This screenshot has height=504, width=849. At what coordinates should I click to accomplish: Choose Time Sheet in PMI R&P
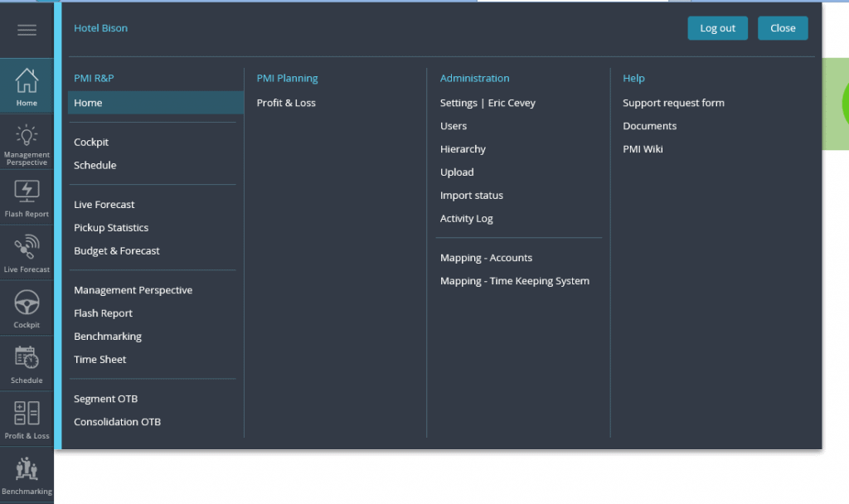[x=100, y=360]
